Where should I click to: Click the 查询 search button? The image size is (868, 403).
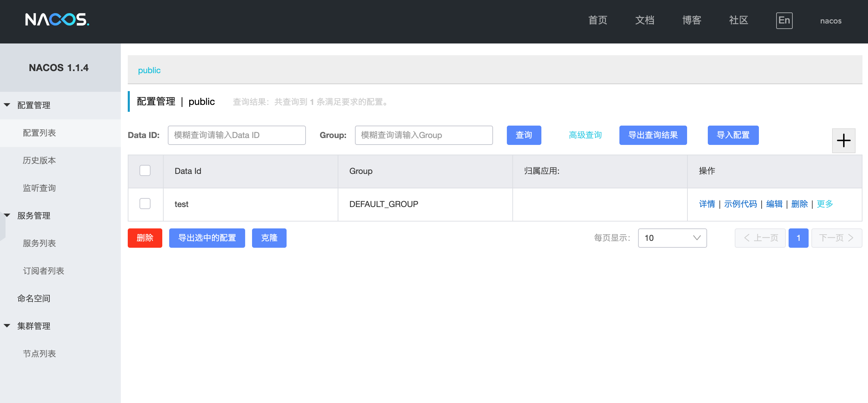pyautogui.click(x=524, y=135)
